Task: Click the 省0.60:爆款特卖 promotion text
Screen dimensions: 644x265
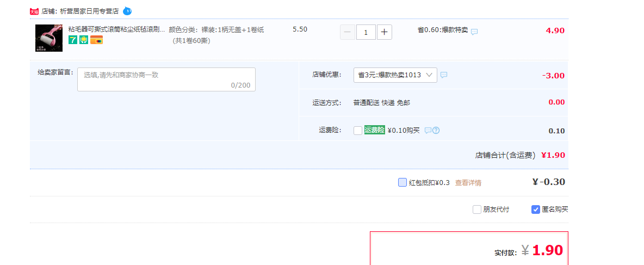Action: point(443,29)
